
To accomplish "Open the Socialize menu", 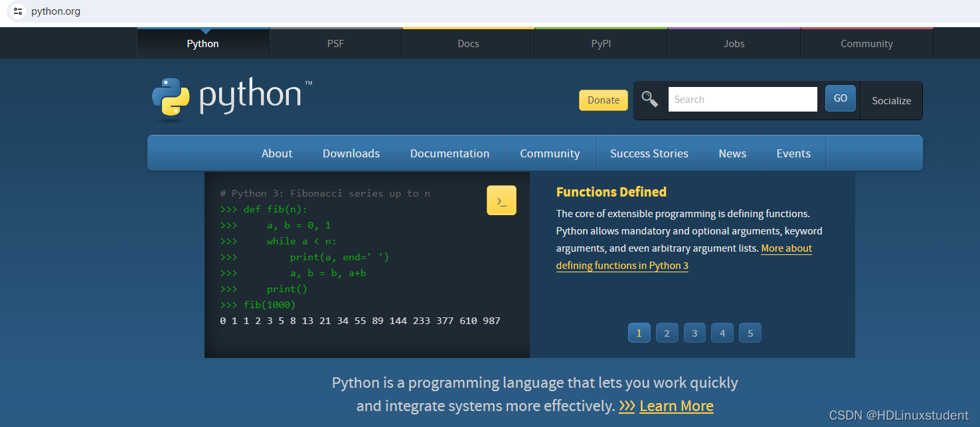I will (x=891, y=101).
